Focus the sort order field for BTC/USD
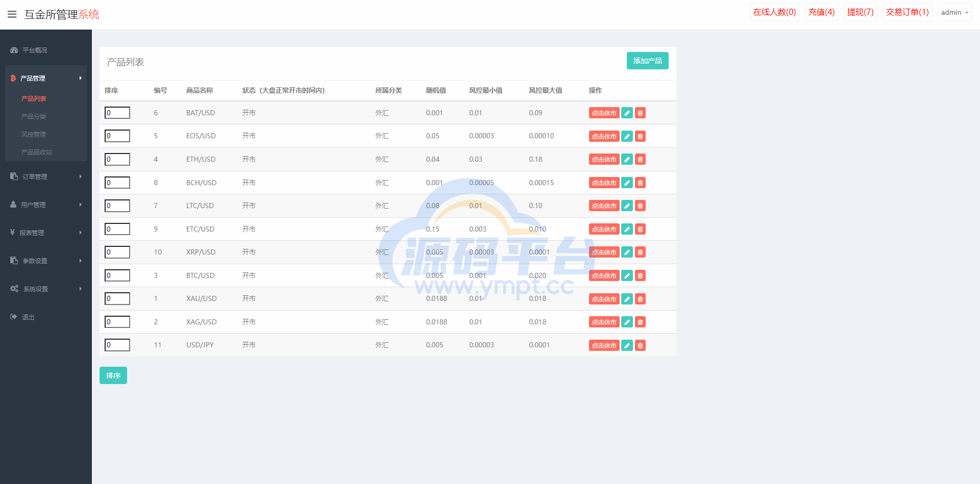The height and width of the screenshot is (484, 980). [117, 275]
